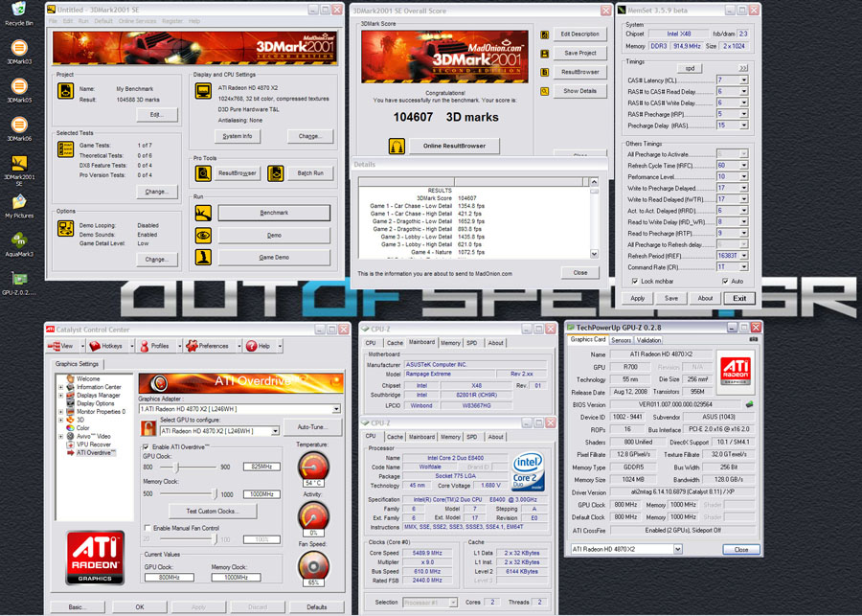Expand the Avivo Video tree node
This screenshot has height=616, width=862.
(61, 436)
